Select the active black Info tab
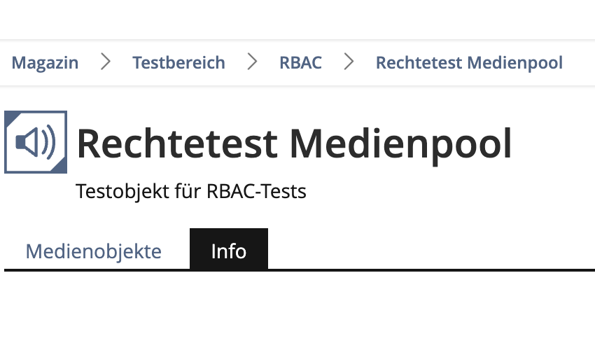Screen dimensions: 595x364 [229, 251]
